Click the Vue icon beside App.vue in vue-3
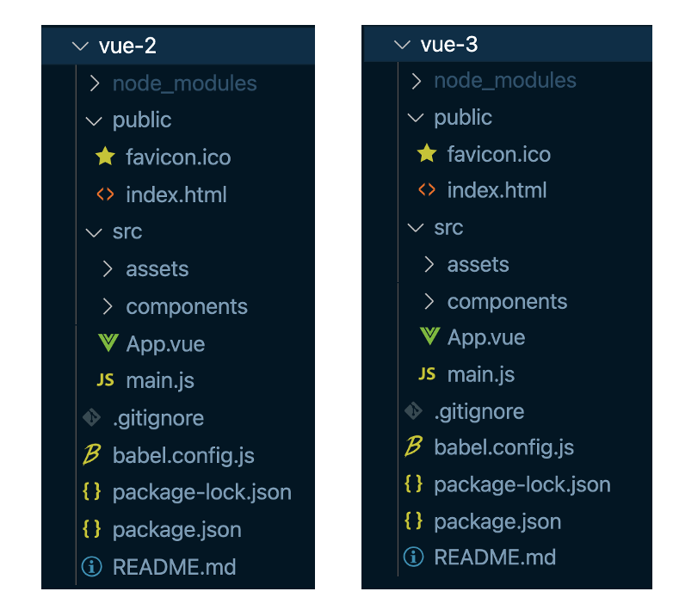Viewport: 673px width, 616px height. point(429,336)
